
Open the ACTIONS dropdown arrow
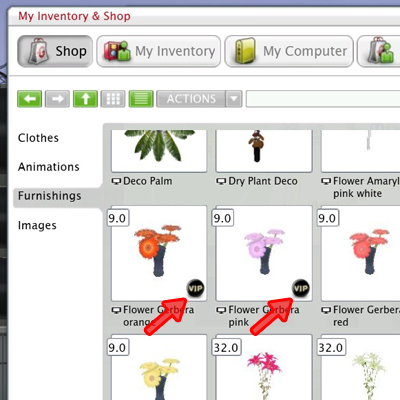point(234,99)
